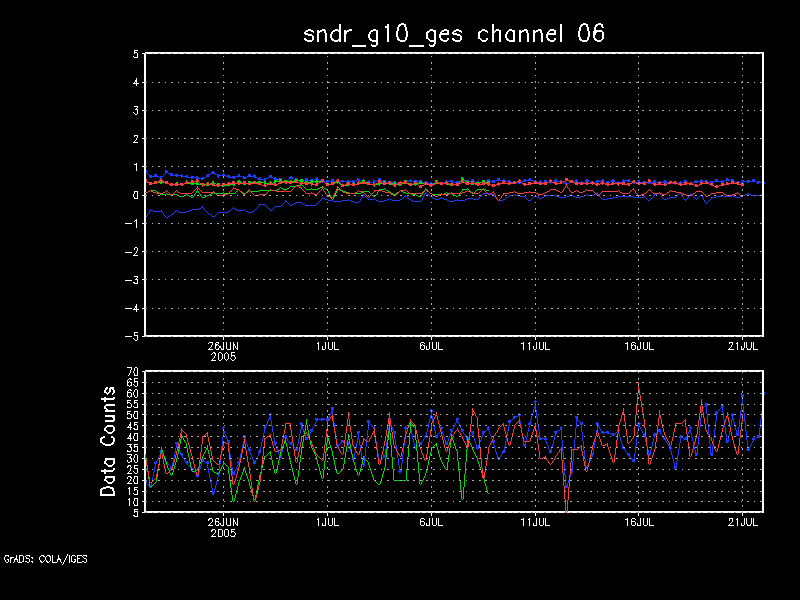Select the 6JUL date label under the upper chart
800x600 pixels.
coord(431,345)
